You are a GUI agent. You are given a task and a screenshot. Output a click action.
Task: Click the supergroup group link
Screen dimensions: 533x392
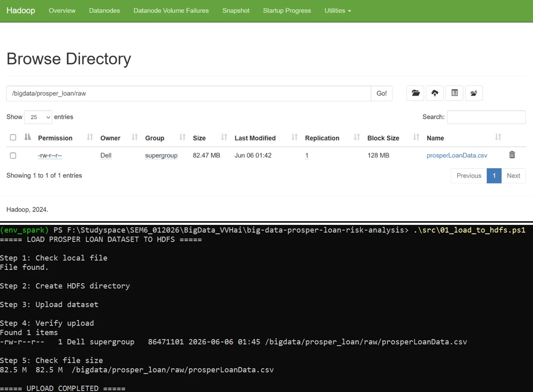[161, 156]
